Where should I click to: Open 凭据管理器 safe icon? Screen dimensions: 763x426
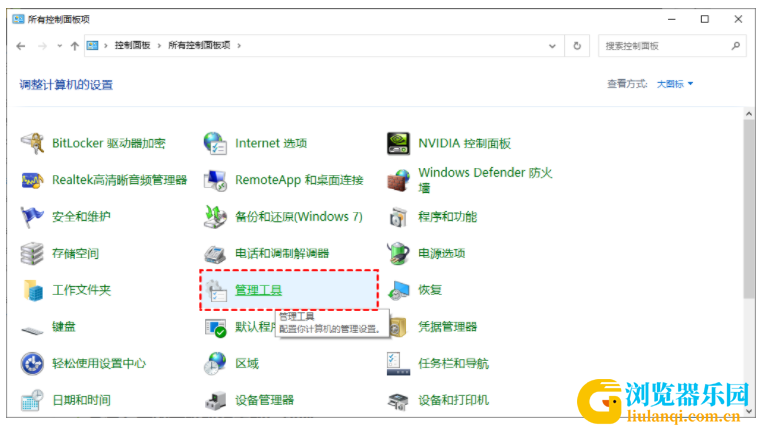398,327
